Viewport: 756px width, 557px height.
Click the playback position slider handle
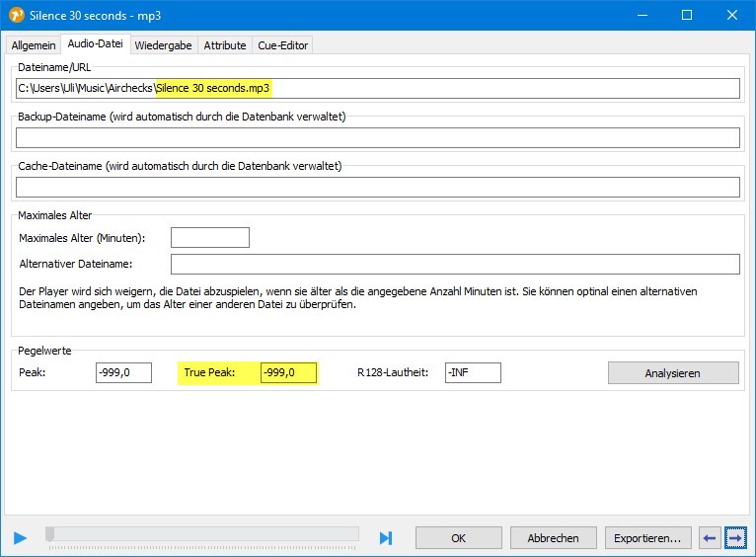tap(49, 534)
